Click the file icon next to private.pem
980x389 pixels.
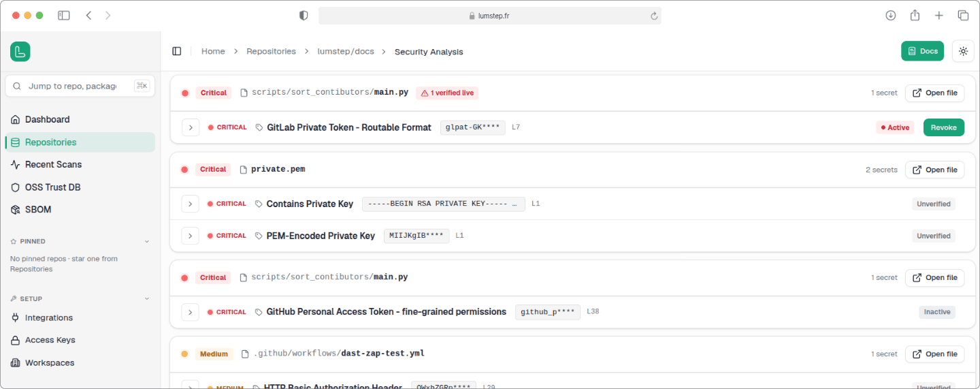[x=244, y=170]
